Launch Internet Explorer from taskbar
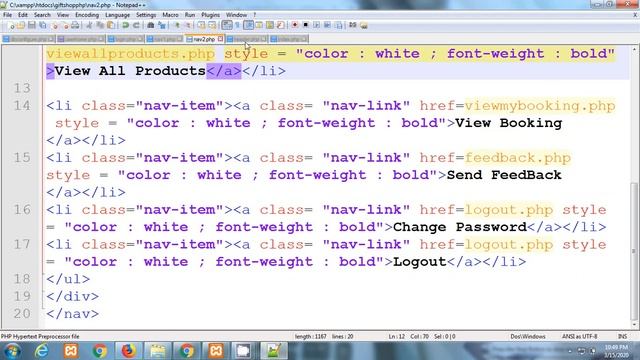Viewport: 640px width, 360px height. coord(42,351)
